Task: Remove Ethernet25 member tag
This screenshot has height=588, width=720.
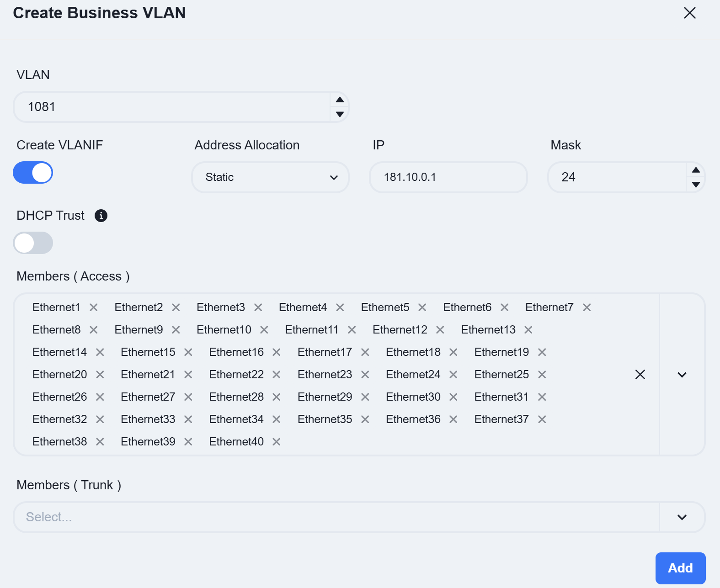Action: tap(542, 375)
